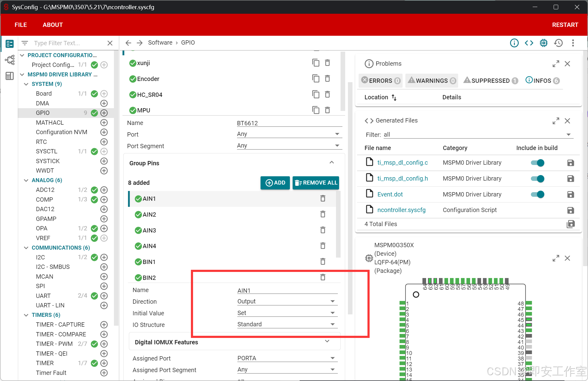Viewport: 588px width, 381px height.
Task: Remove the HC_SR04 GPIO instance
Action: point(327,94)
